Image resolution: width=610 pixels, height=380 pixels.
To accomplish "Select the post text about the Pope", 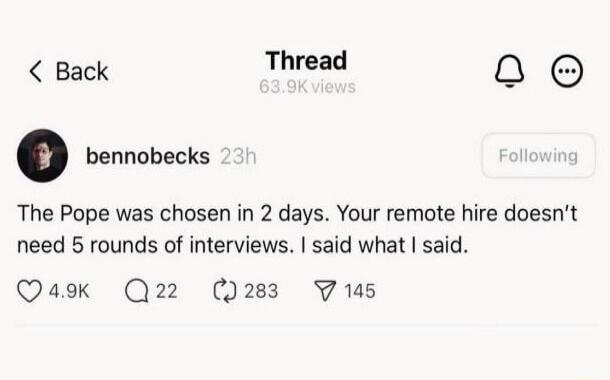I will point(297,229).
